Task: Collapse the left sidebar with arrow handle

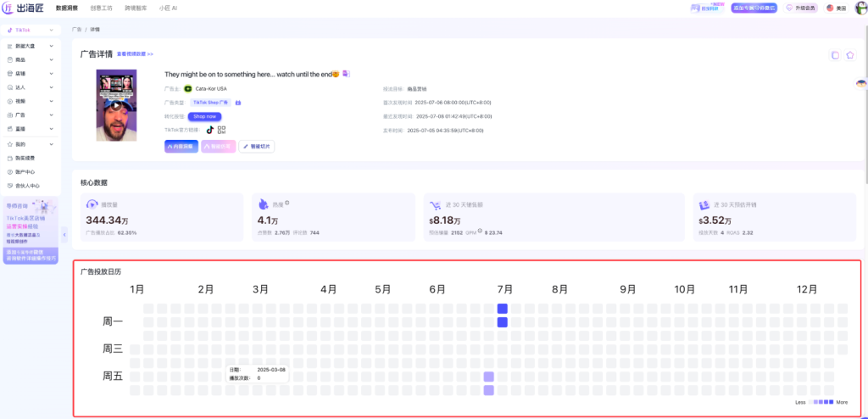Action: point(64,235)
